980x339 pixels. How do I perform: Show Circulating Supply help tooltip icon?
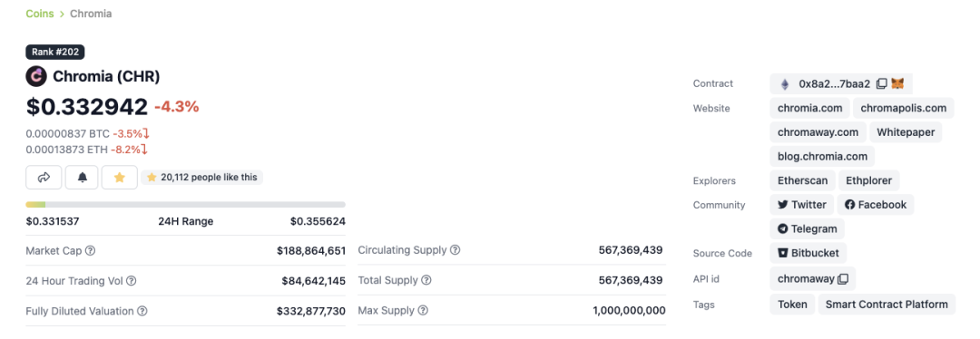(455, 250)
